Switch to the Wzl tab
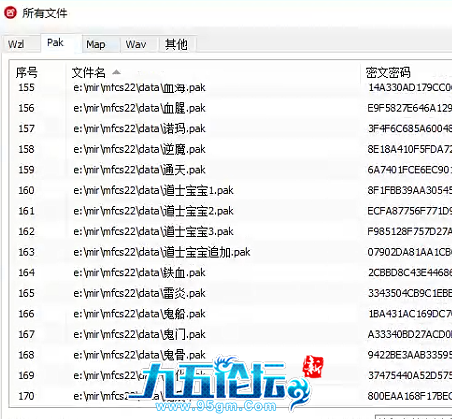The image size is (452, 419). pyautogui.click(x=17, y=44)
